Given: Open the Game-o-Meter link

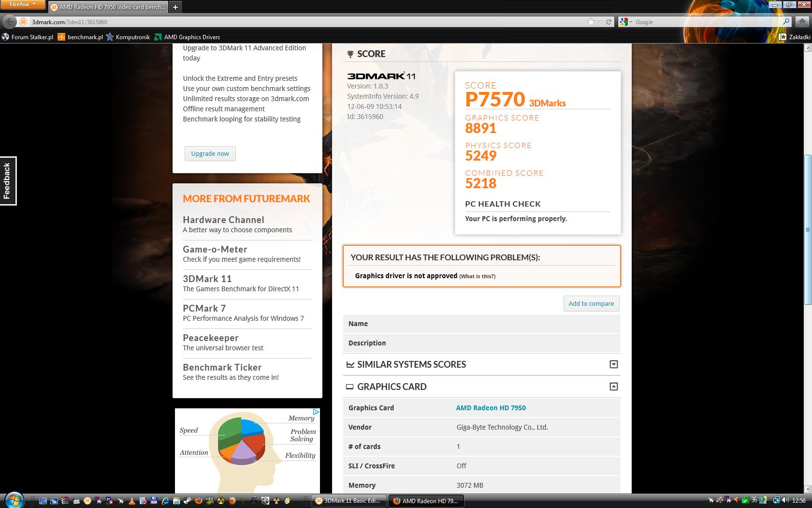Looking at the screenshot, I should coord(215,249).
